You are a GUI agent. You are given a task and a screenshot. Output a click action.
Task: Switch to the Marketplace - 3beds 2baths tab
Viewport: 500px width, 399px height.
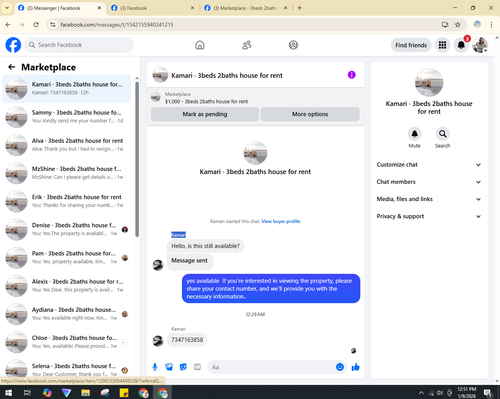[246, 8]
